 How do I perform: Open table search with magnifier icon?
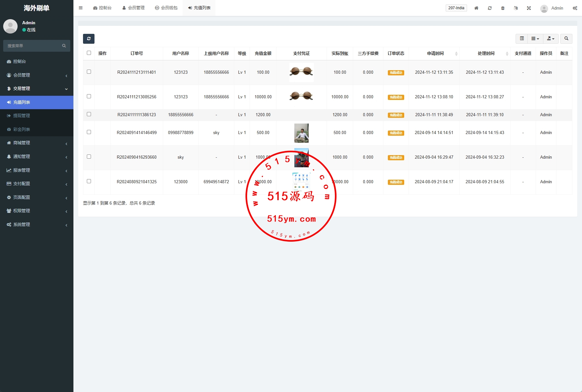pos(566,39)
